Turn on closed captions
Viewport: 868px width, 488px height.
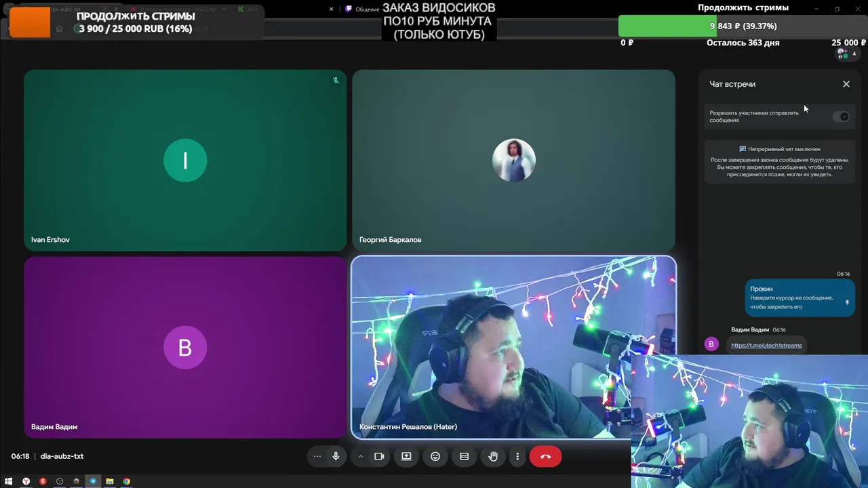pos(465,456)
